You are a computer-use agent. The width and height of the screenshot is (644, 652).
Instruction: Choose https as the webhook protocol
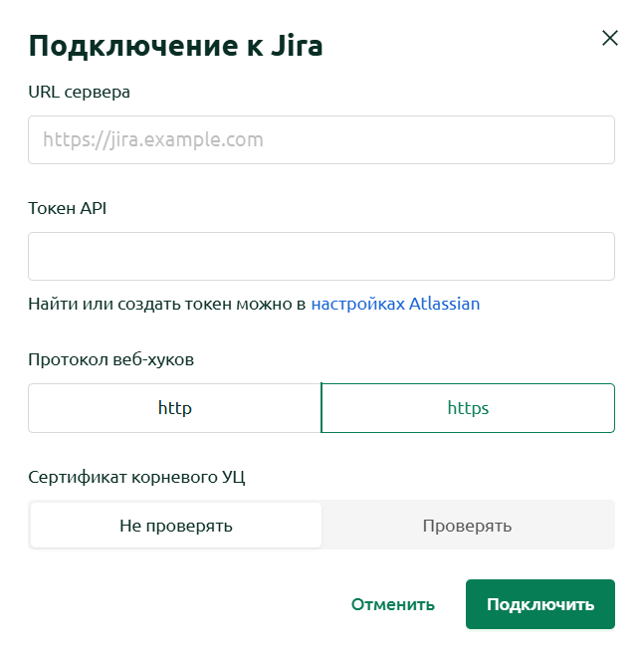point(468,408)
